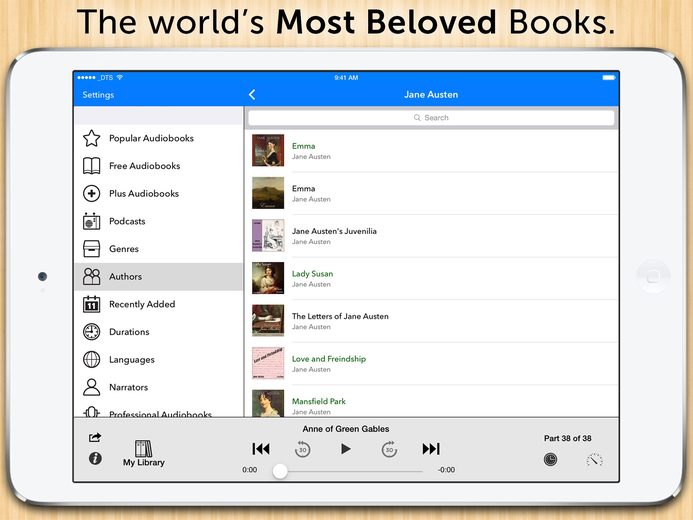Tap Lady Susan cover thumbnail
The width and height of the screenshot is (693, 520).
point(268,278)
